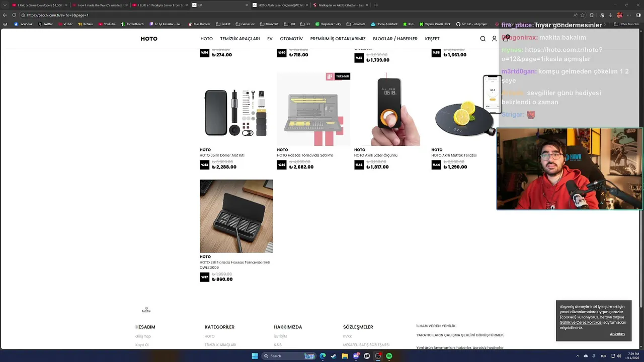The image size is (644, 362).
Task: Click HOTO Akıllı Lazer Ölçümü title
Action: pyautogui.click(x=376, y=155)
